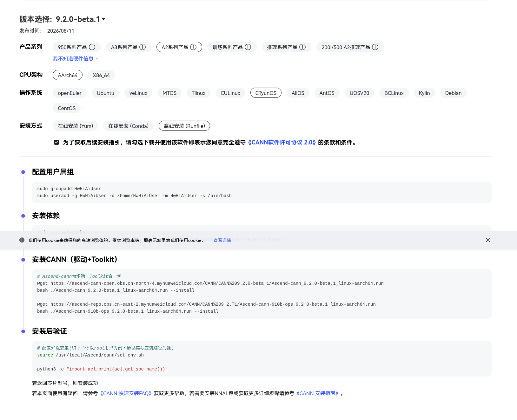Select Tlinux operating system

198,93
